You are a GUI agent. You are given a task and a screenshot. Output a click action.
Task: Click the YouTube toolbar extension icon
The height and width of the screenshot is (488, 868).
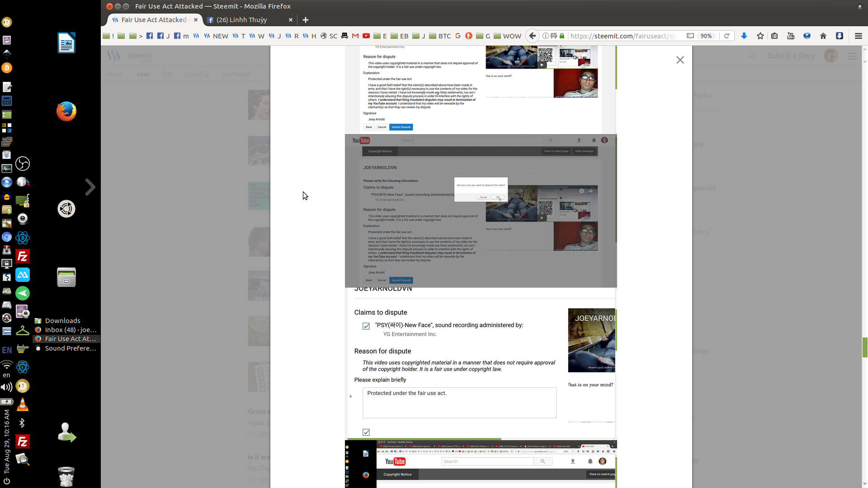coord(791,36)
